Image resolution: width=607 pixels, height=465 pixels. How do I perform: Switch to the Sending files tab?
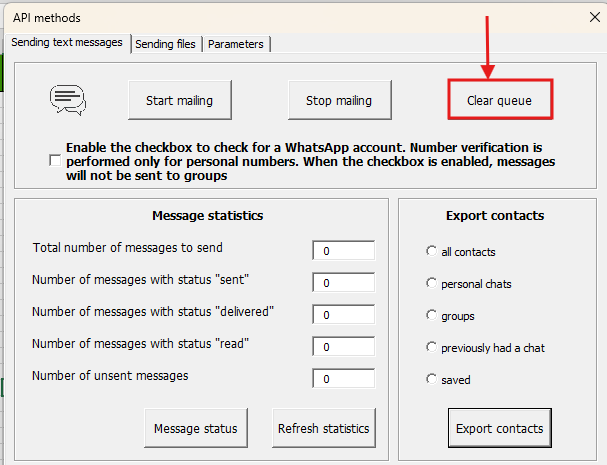pyautogui.click(x=166, y=44)
